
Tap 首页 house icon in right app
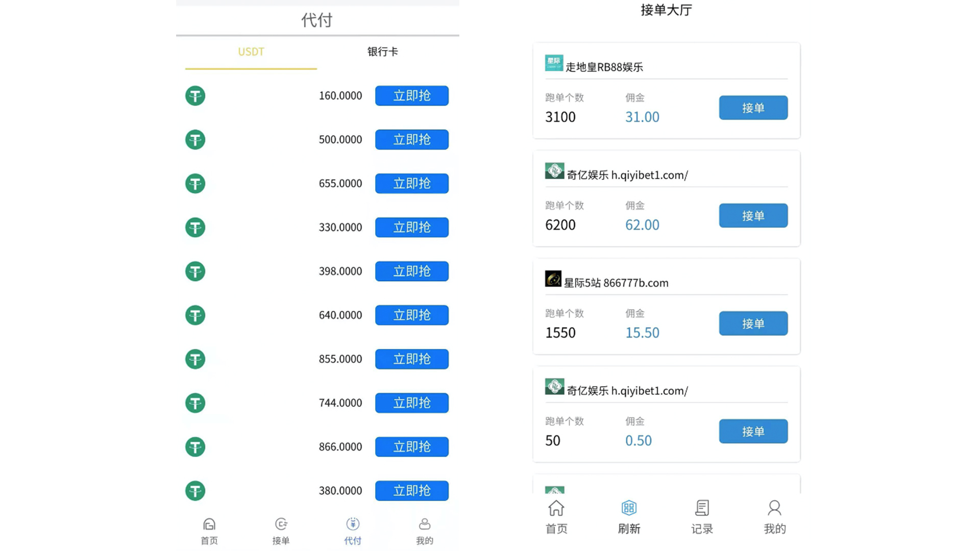click(556, 508)
